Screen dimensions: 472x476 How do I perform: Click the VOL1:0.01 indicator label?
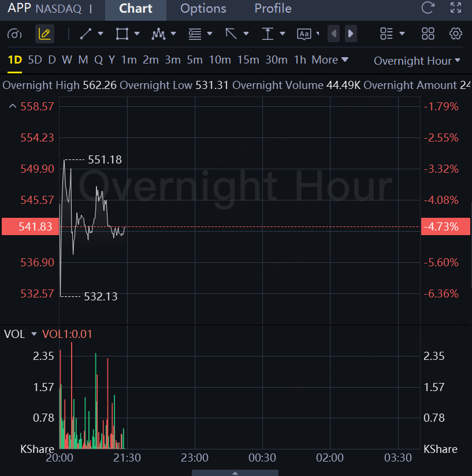(x=67, y=334)
